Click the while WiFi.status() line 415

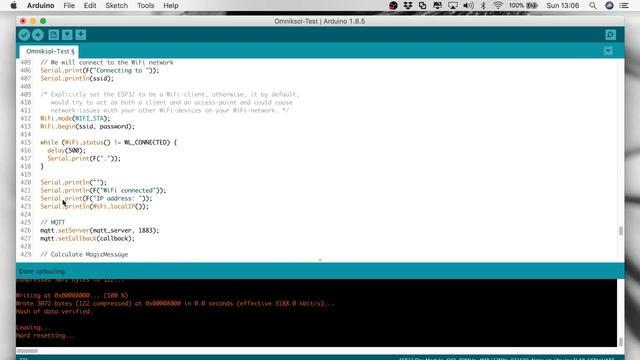[x=109, y=142]
